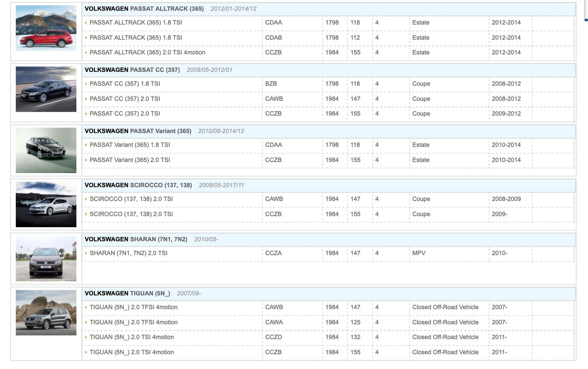Select PASSAT CC 2.0 TSI with CAWB engine
The image size is (588, 369).
click(x=125, y=99)
